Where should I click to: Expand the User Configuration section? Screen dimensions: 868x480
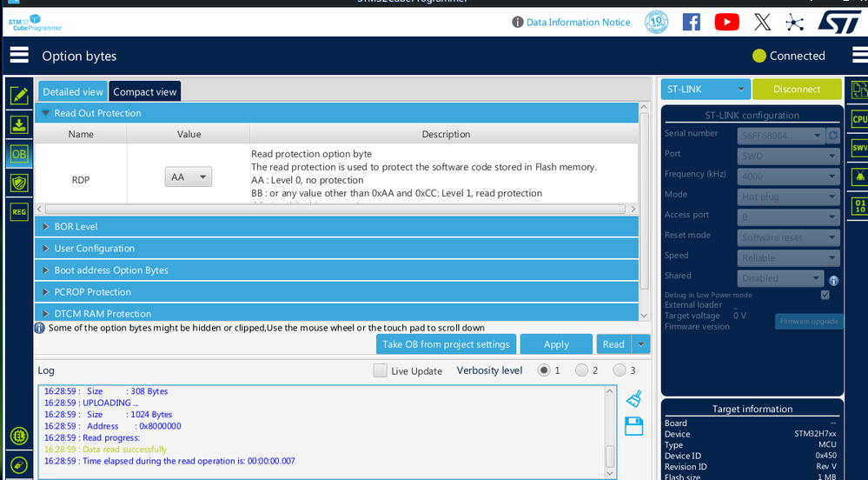tap(46, 249)
